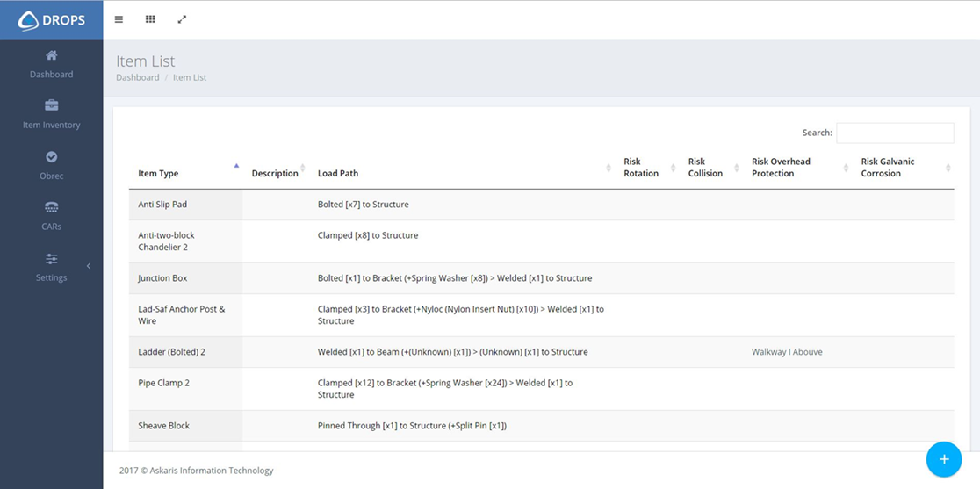Viewport: 980px width, 489px height.
Task: Sort table by Item Type column
Action: (159, 173)
